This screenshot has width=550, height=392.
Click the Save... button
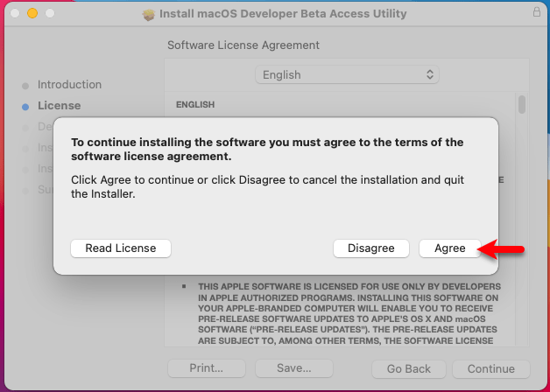294,368
